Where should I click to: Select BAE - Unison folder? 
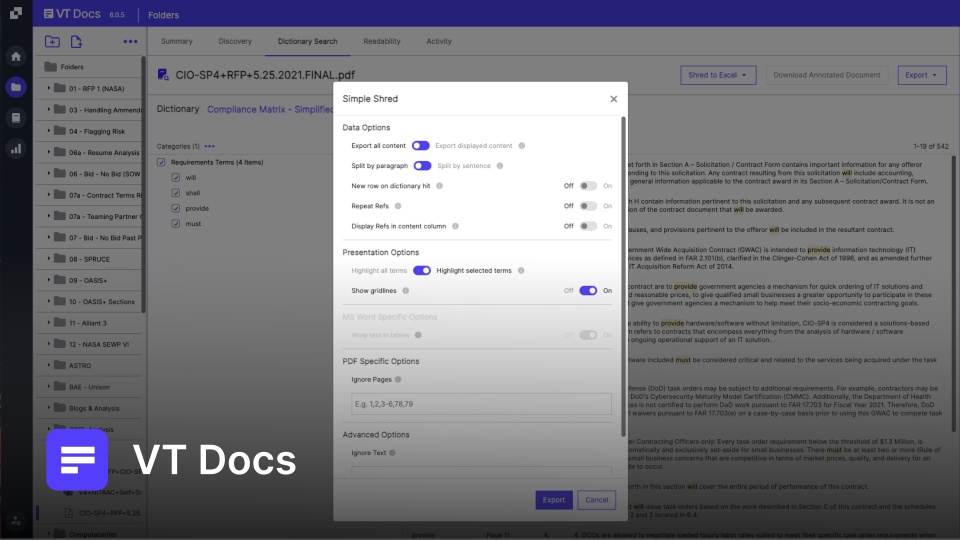coord(89,387)
